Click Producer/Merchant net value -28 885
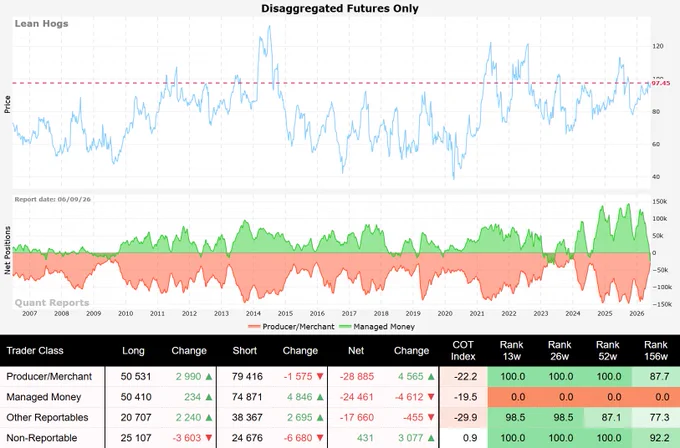680x448 pixels. tap(356, 376)
